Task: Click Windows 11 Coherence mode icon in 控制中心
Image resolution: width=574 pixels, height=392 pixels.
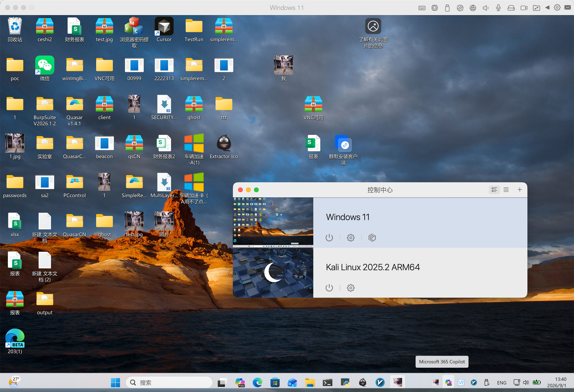Action: coord(372,238)
